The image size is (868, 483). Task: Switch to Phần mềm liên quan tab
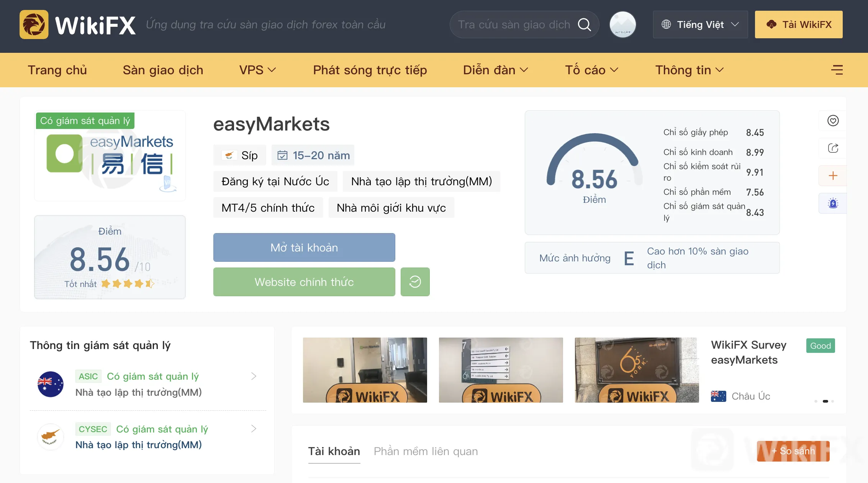426,451
